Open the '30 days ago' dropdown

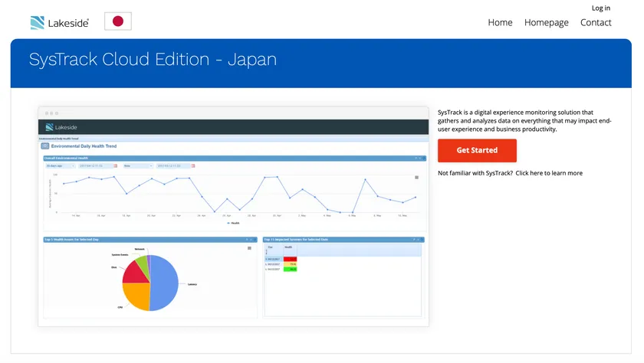pos(59,165)
